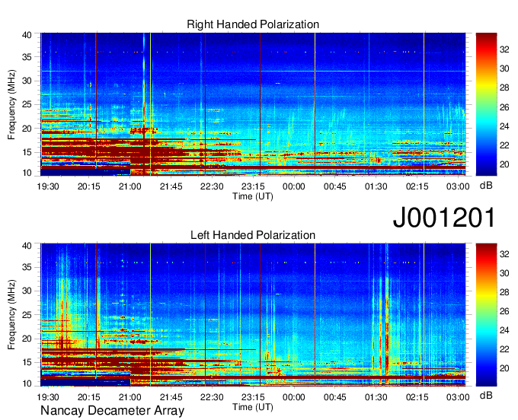
Task: Select the J001201 observation label
Action: 444,217
